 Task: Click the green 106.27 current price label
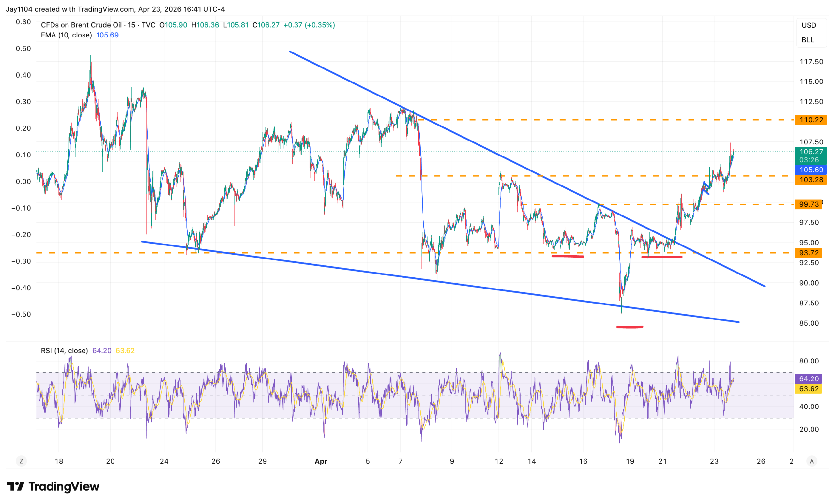(x=810, y=152)
